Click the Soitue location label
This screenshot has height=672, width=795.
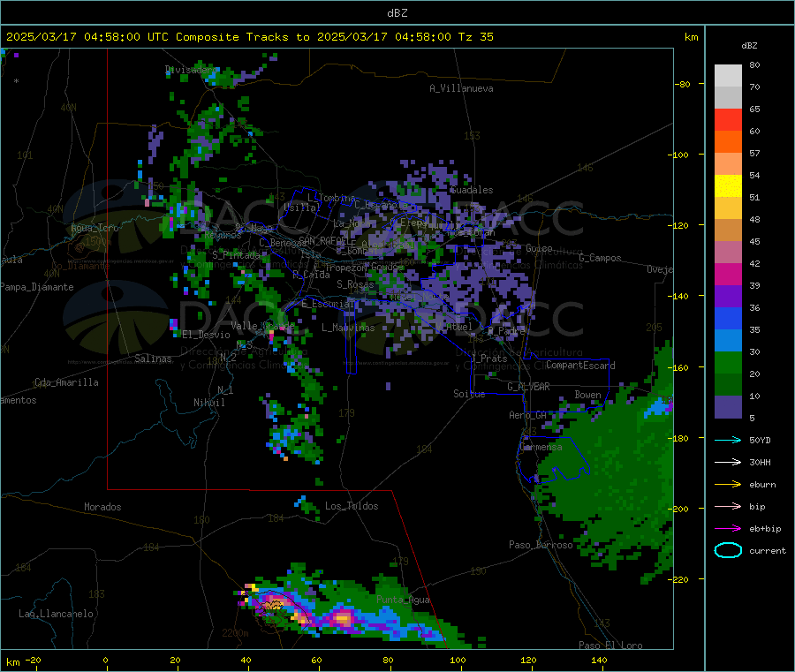point(469,394)
